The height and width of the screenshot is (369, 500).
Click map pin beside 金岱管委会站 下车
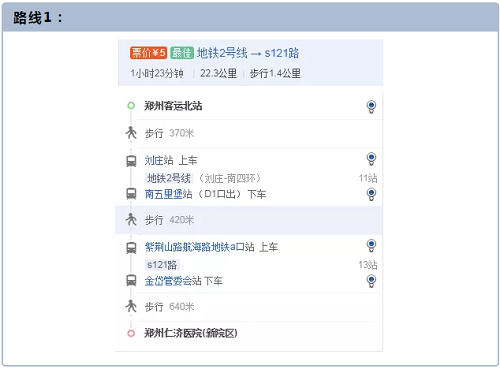click(371, 281)
